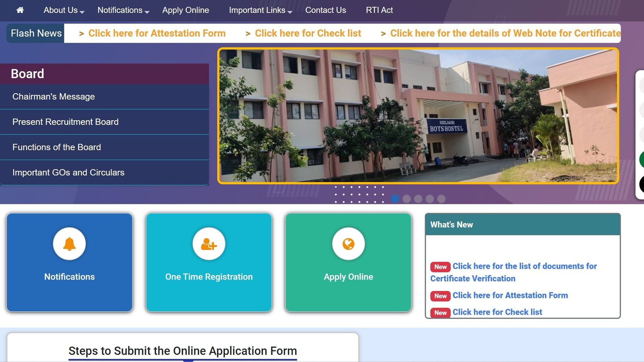Click the New badge beside list of documents

point(440,267)
